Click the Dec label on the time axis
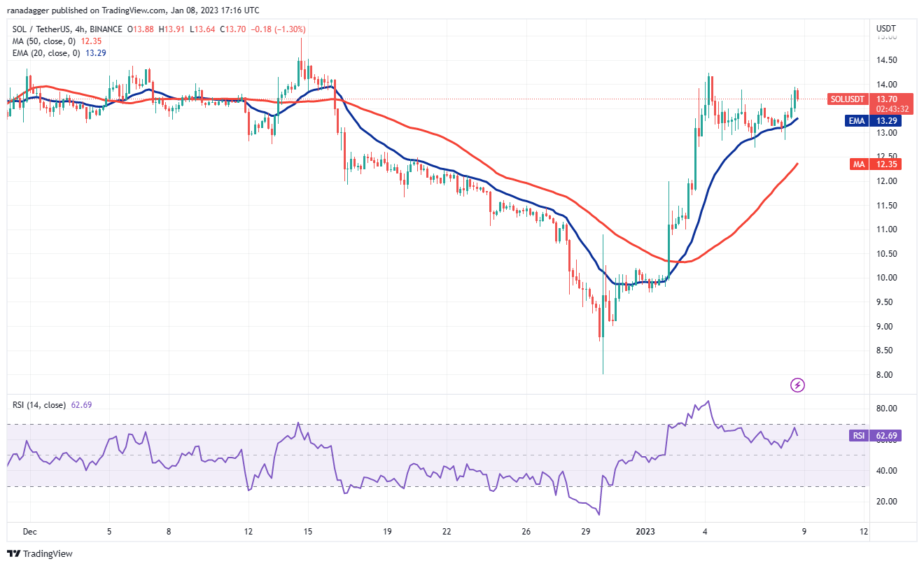This screenshot has width=924, height=566. click(x=29, y=531)
